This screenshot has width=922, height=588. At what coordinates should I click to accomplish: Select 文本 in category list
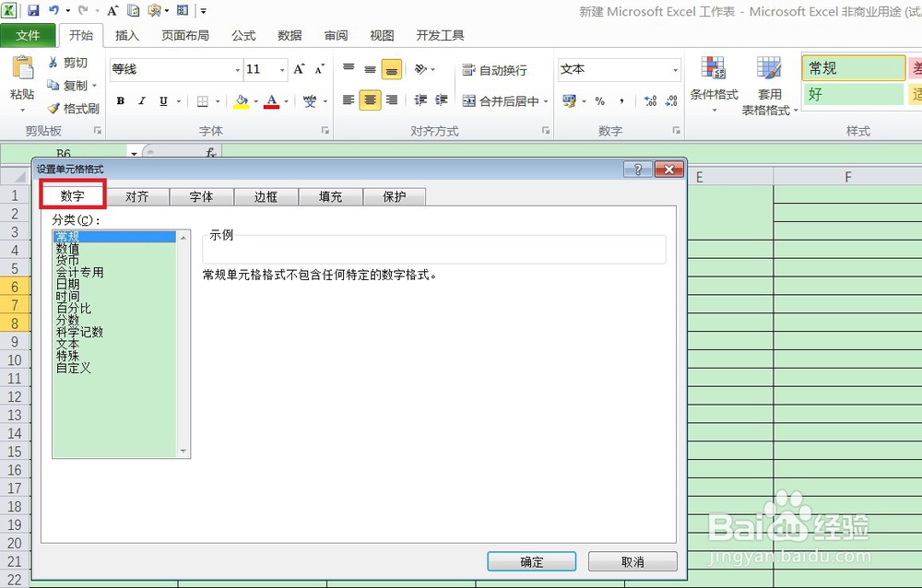click(x=114, y=344)
